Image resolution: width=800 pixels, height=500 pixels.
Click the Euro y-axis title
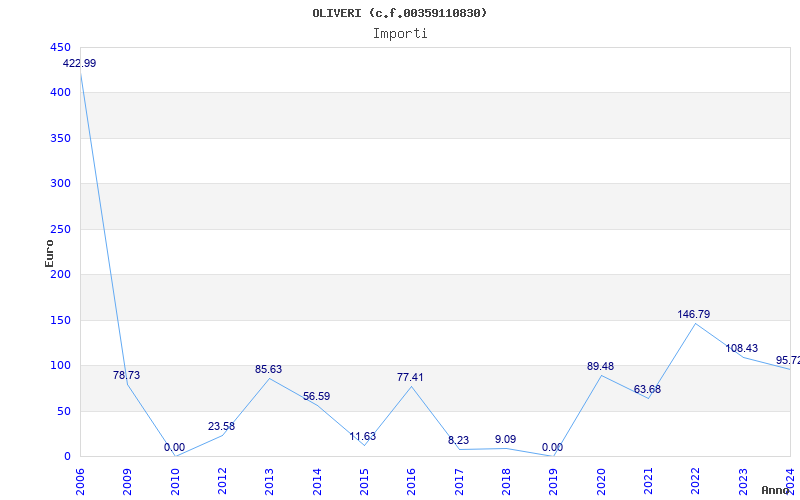[49, 253]
